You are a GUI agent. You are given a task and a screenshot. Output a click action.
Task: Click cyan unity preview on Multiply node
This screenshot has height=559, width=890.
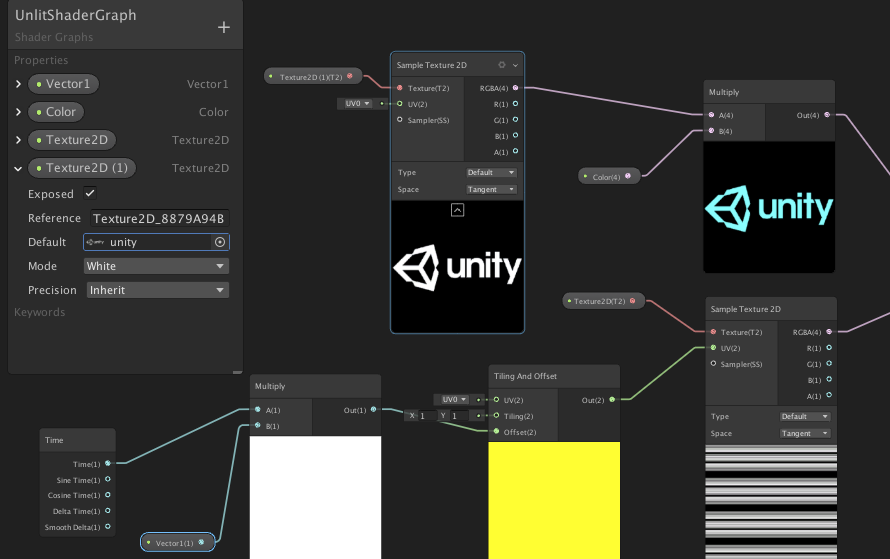[x=769, y=207]
